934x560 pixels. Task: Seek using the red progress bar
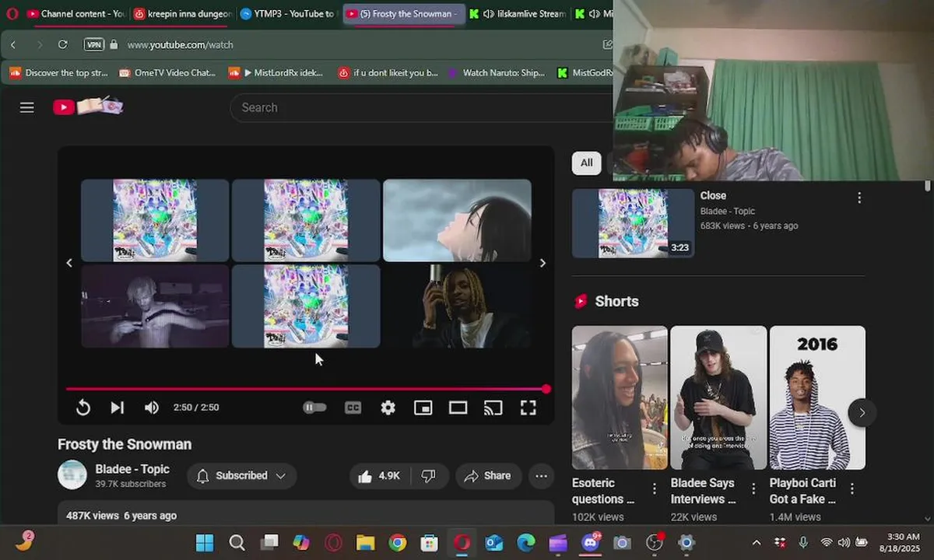pyautogui.click(x=306, y=389)
